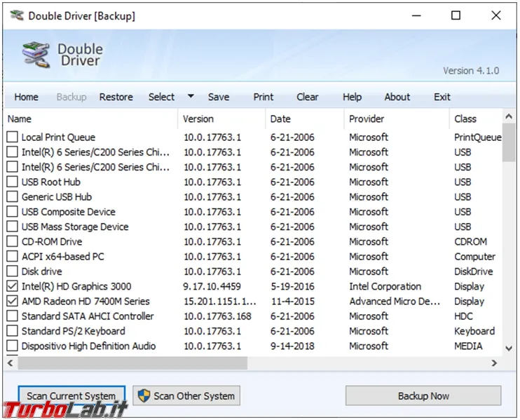Click the horizontal scrollbar thumb
This screenshot has width=520, height=420.
click(132, 363)
